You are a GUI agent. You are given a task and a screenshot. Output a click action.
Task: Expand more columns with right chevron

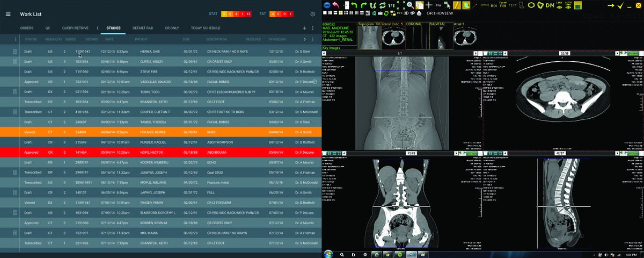click(x=305, y=39)
